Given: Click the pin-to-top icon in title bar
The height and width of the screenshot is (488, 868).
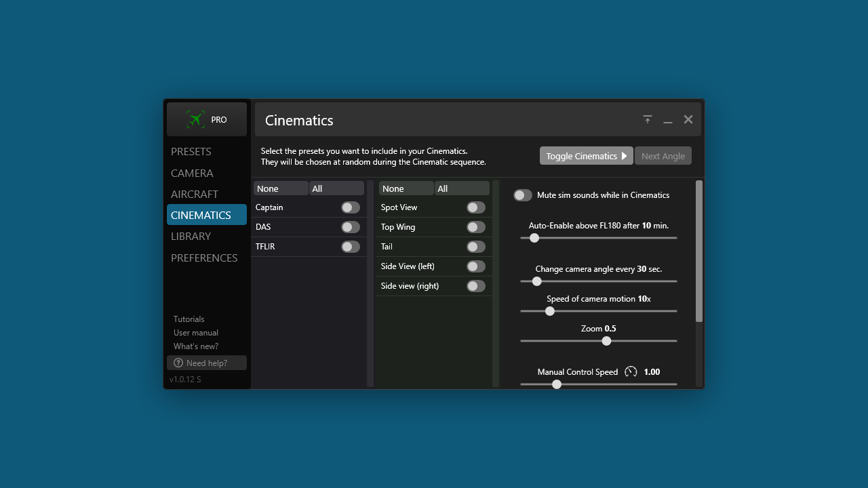Looking at the screenshot, I should [x=648, y=119].
